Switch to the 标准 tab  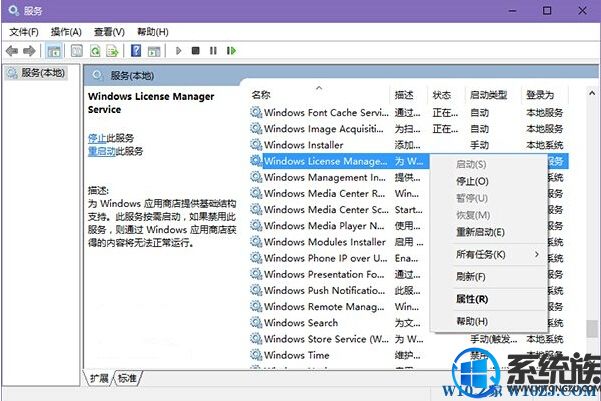pos(127,378)
